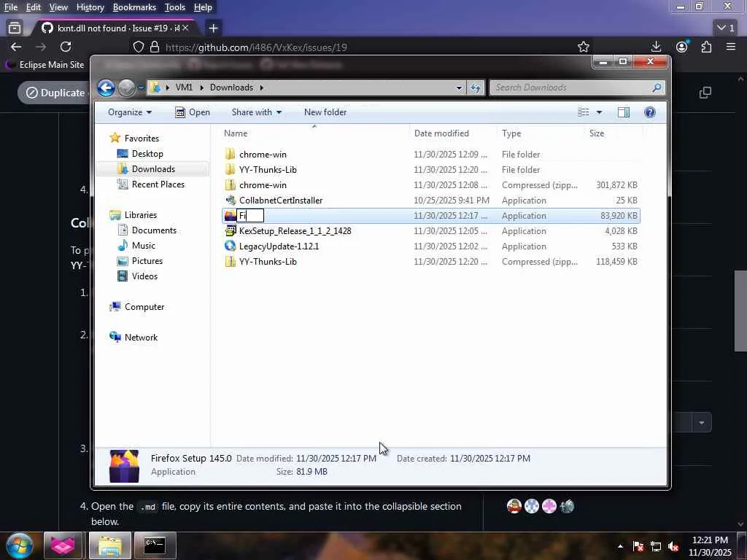Click Explorer's forward navigation arrow

[x=126, y=87]
